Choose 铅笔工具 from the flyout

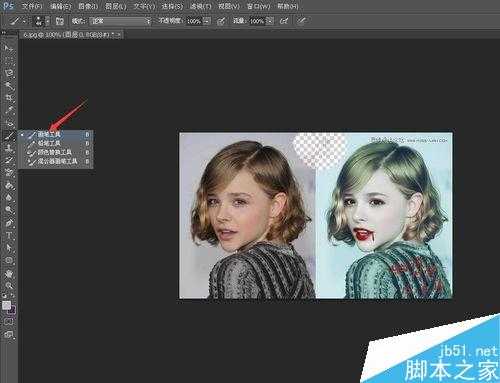(55, 143)
